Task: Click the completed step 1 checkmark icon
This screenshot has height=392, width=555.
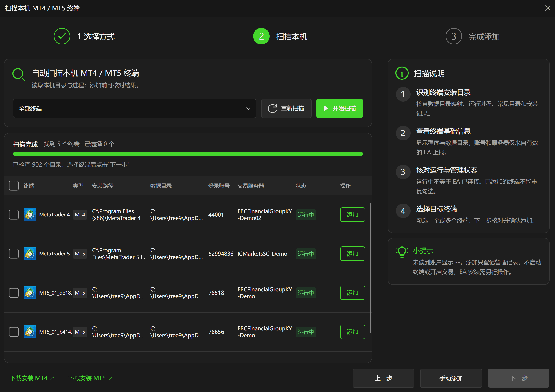Action: 62,36
